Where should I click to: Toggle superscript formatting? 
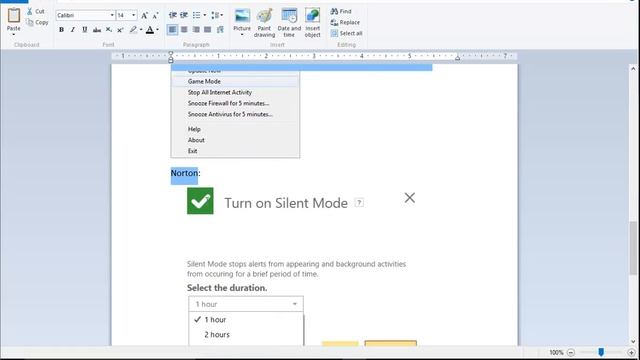coord(120,29)
